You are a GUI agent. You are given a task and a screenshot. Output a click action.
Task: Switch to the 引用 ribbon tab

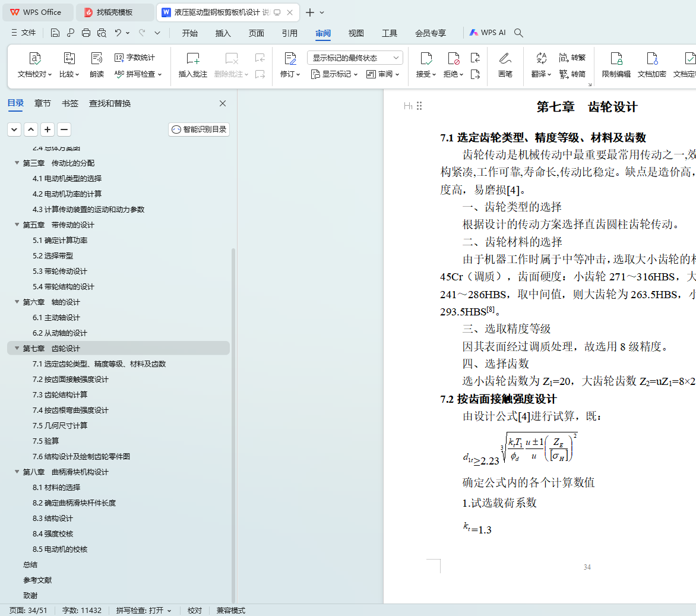point(289,33)
